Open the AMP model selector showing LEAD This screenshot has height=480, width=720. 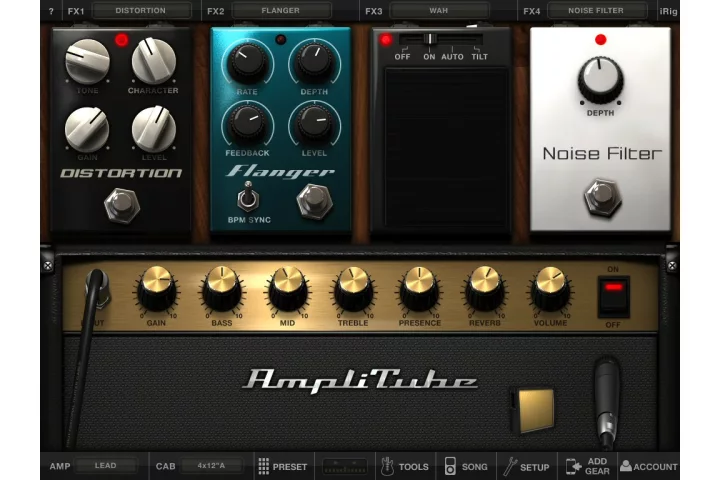pos(106,466)
